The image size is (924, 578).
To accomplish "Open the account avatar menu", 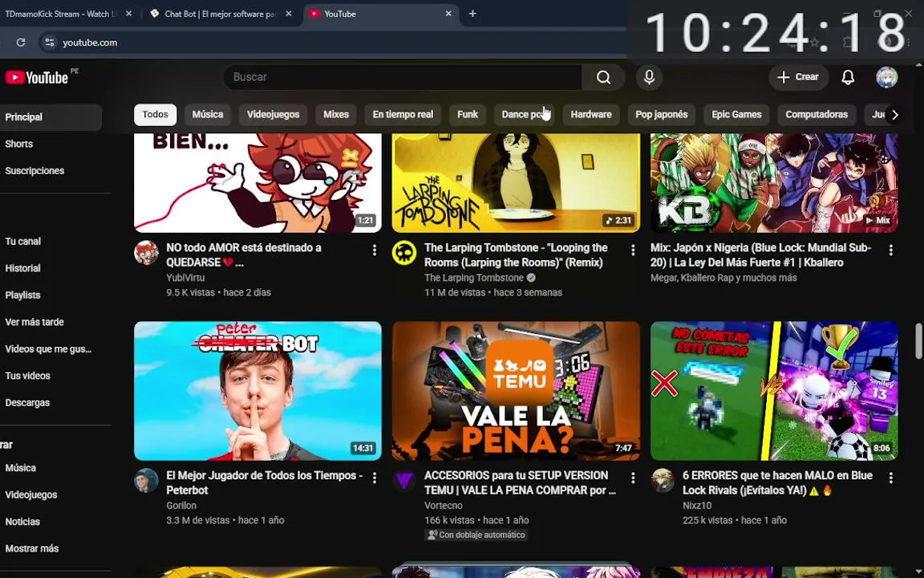I will 886,77.
